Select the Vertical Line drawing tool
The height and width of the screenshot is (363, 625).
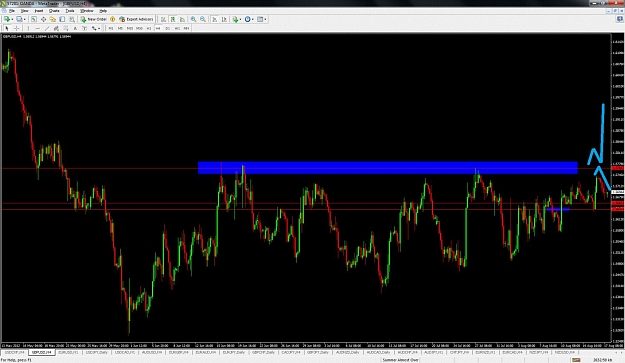(x=28, y=28)
